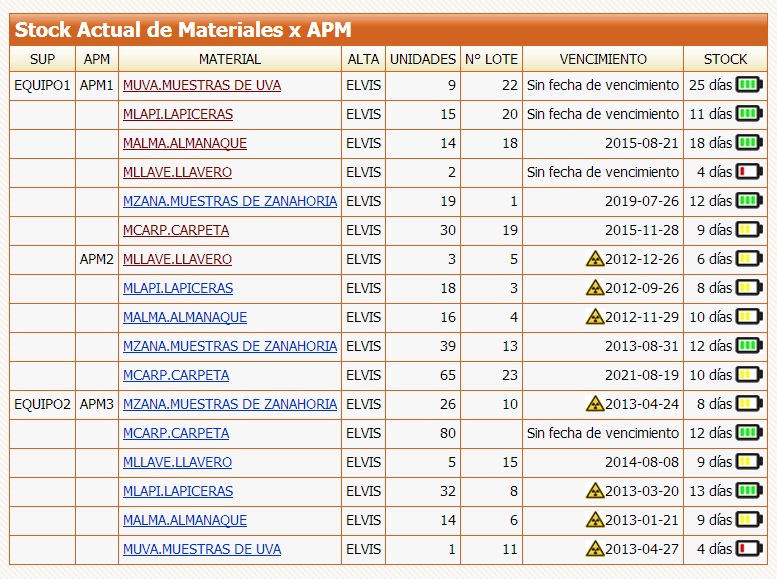
Task: Open MLLAVE.LLAVERO link with 2 units
Action: tap(177, 172)
